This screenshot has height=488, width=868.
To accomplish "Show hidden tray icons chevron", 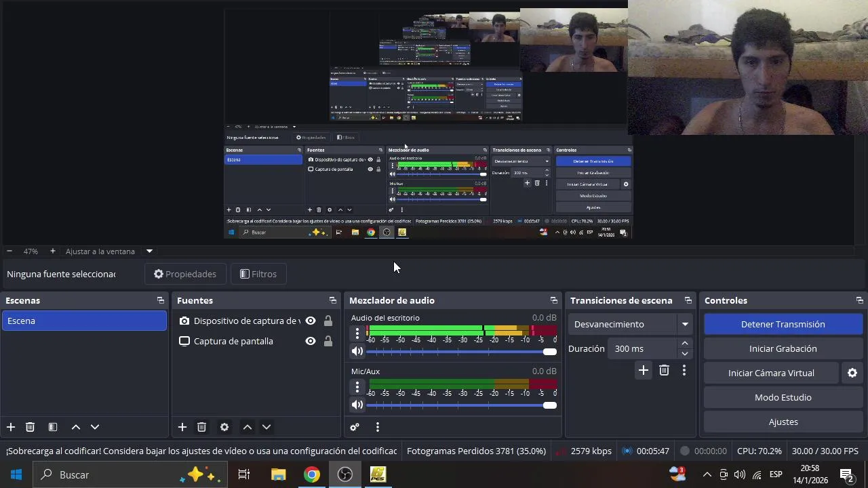I will point(707,474).
